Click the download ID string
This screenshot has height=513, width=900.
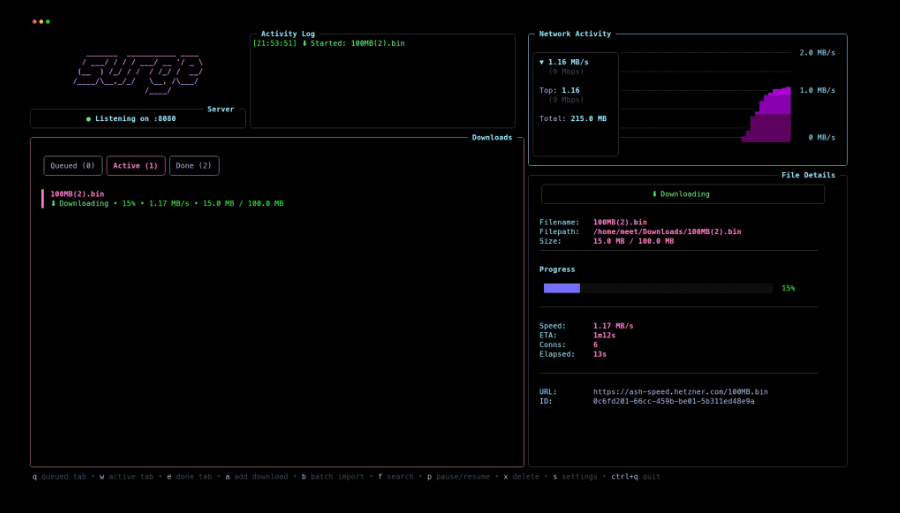point(674,401)
